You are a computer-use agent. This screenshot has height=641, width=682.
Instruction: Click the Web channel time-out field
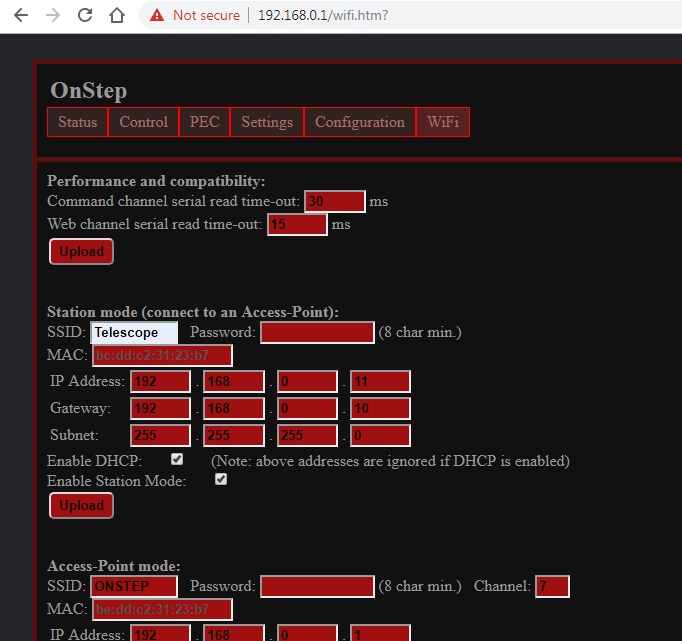click(297, 224)
